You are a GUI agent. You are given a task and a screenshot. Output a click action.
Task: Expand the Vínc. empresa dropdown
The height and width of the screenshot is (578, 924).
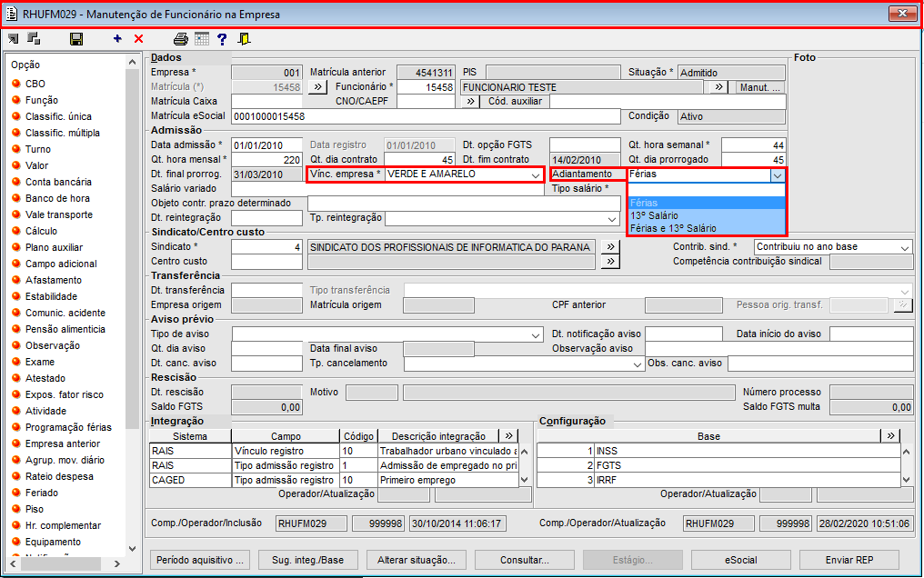click(535, 174)
